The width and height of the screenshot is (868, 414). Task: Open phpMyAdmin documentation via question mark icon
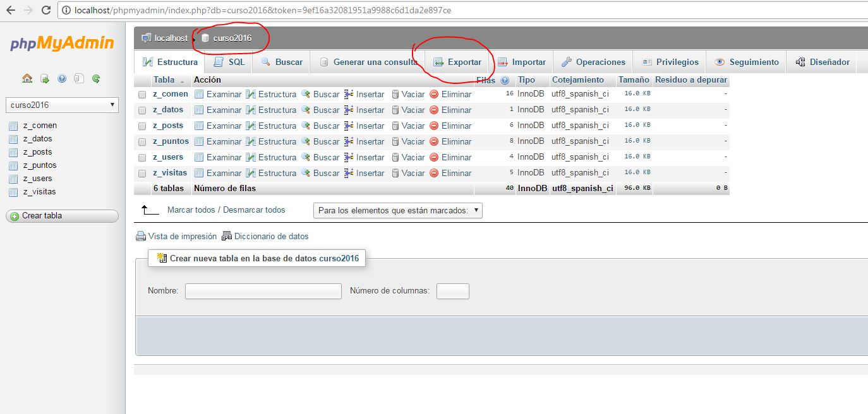[61, 78]
